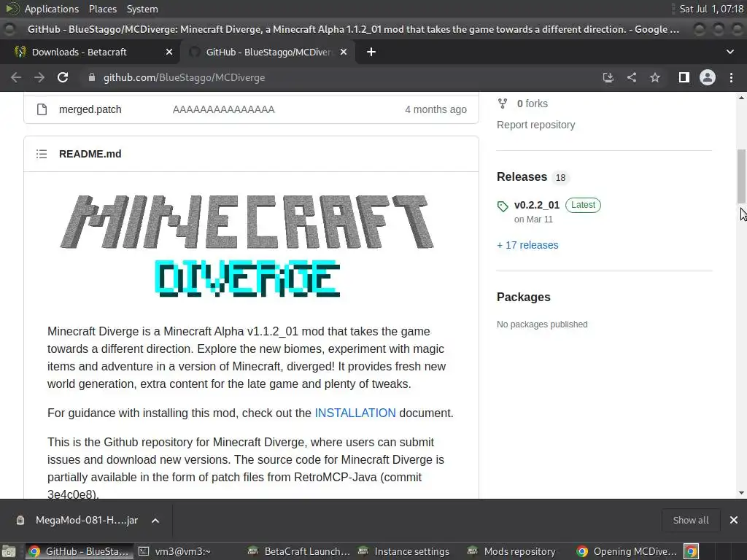This screenshot has height=560, width=747.
Task: Click the show desktop icon in taskbar
Action: (9, 551)
